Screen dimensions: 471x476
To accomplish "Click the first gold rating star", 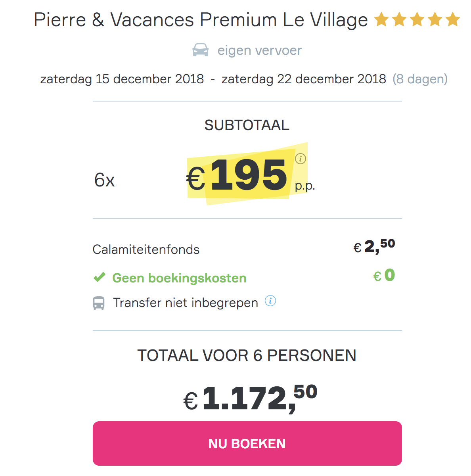I will click(381, 19).
